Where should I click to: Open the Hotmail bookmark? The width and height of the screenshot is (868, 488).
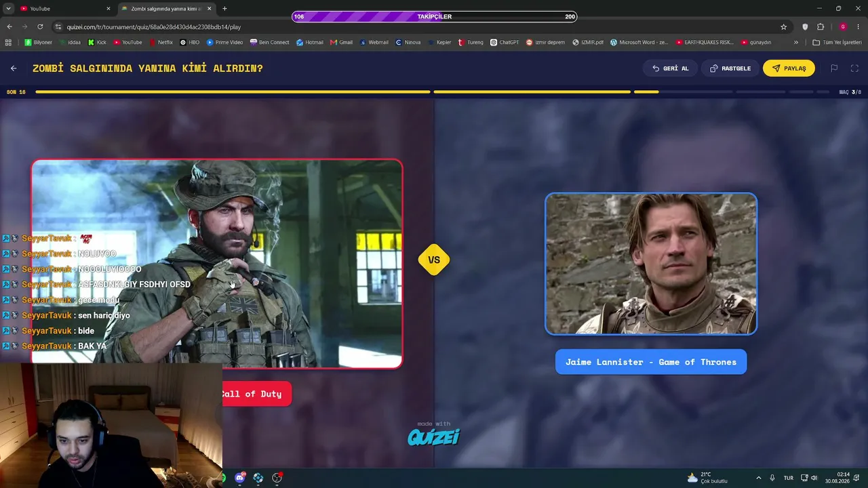point(310,42)
